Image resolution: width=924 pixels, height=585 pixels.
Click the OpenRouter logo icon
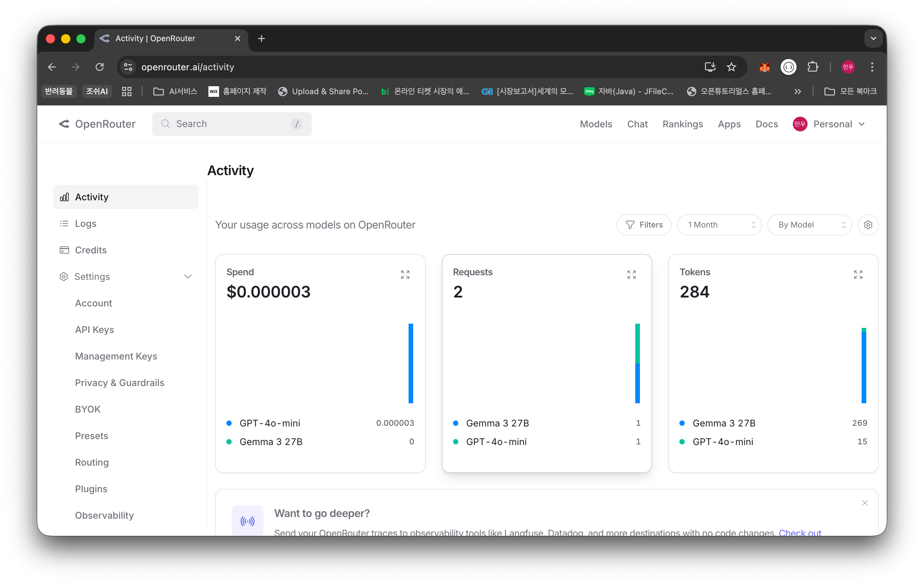pyautogui.click(x=64, y=124)
